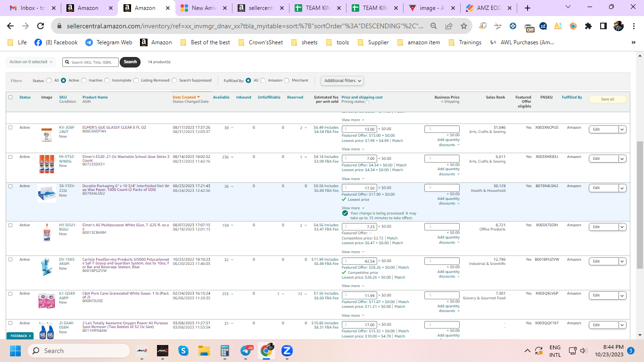The width and height of the screenshot is (644, 362).
Task: Click the page's vertical scrollbar
Action: (x=640, y=205)
